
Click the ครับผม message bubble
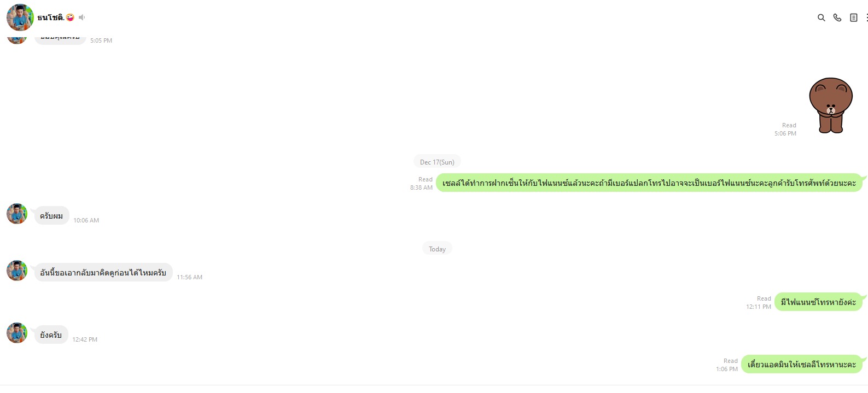point(51,216)
